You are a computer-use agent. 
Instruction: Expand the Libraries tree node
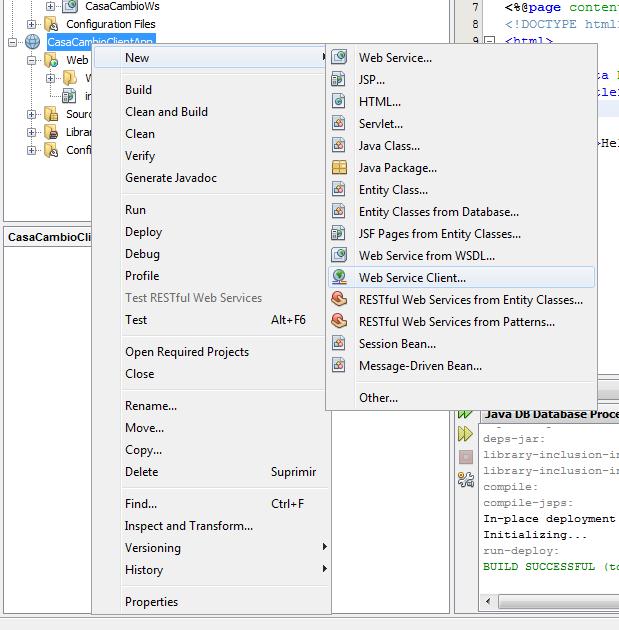31,132
